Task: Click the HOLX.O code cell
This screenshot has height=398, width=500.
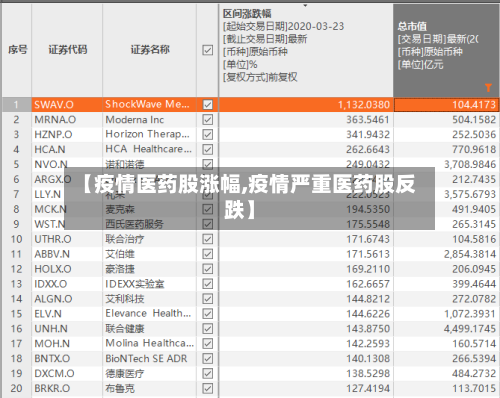Action: pos(67,269)
